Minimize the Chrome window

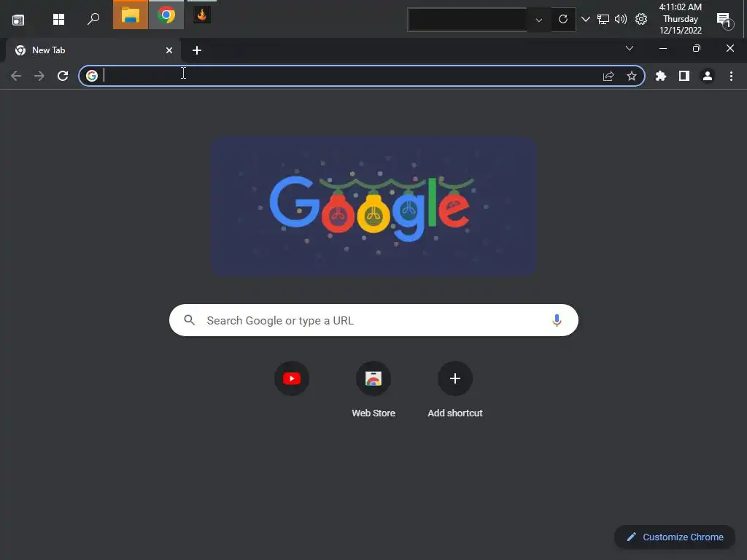point(662,48)
